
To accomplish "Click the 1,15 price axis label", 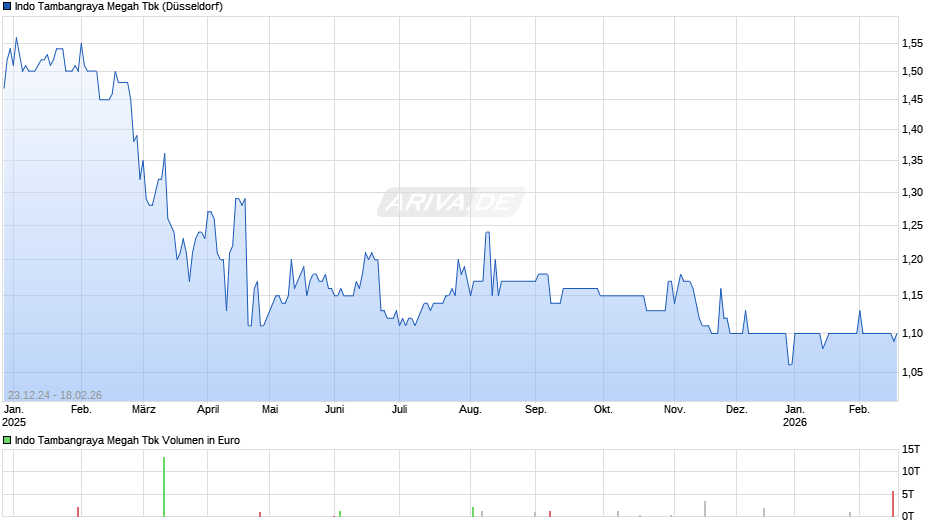I will tap(912, 296).
